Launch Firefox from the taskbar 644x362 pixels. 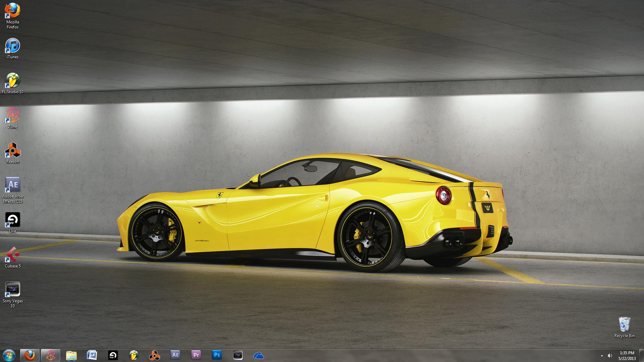coord(30,355)
